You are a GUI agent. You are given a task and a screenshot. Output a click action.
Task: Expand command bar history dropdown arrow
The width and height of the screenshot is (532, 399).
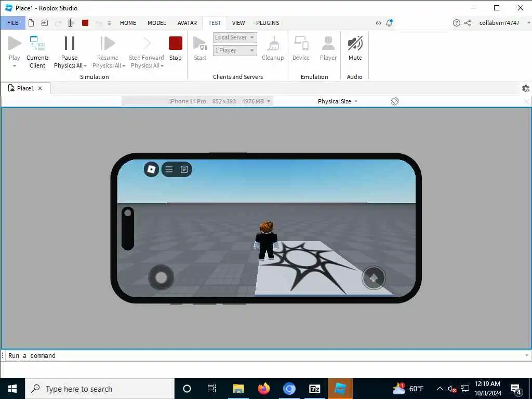[527, 355]
